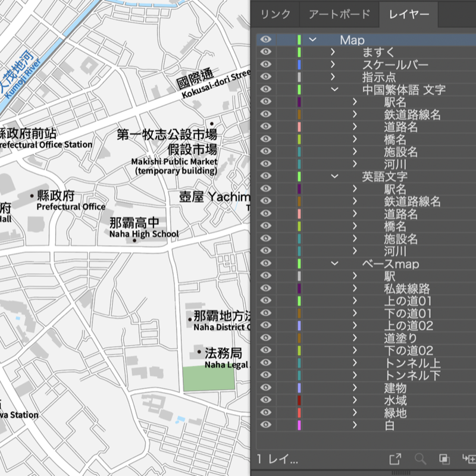
Task: Open the Collect for Export panel icon
Action: click(396, 458)
